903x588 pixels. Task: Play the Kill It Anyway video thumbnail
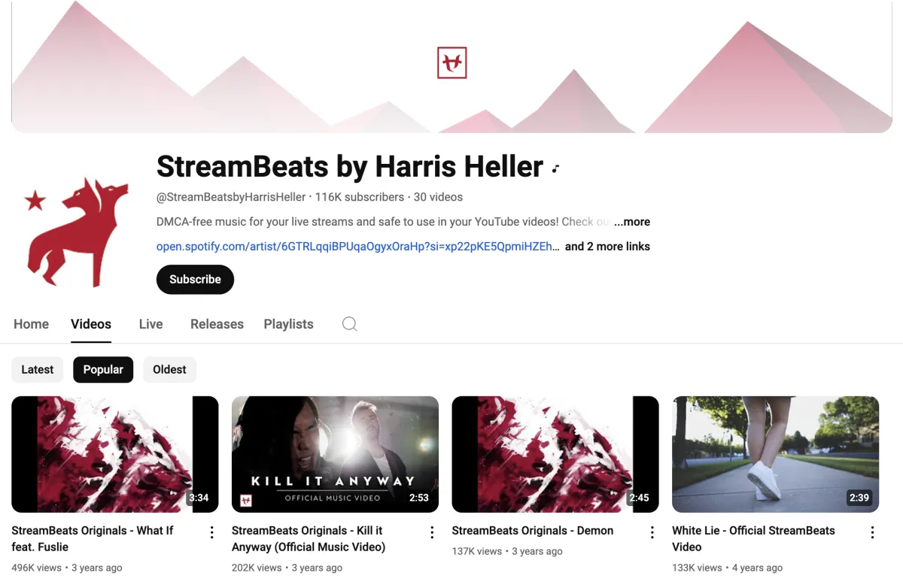click(335, 454)
